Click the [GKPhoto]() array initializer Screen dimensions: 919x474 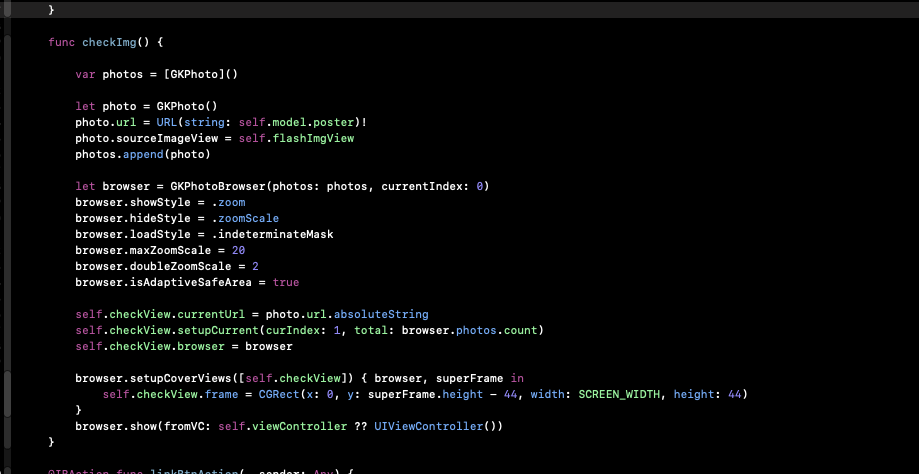200,74
